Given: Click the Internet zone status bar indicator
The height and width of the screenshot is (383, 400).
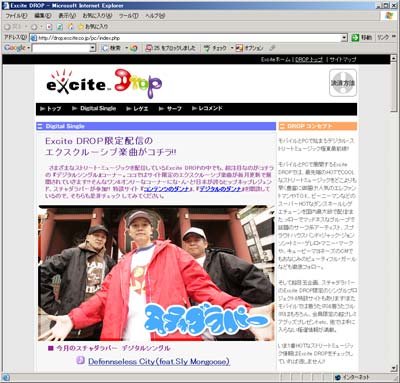Looking at the screenshot, I should (x=353, y=377).
